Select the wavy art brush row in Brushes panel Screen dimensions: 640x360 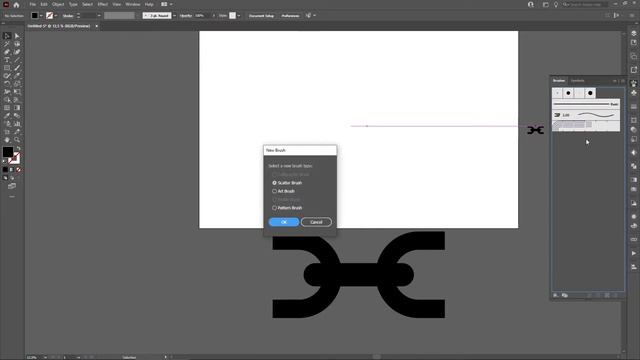(x=586, y=115)
